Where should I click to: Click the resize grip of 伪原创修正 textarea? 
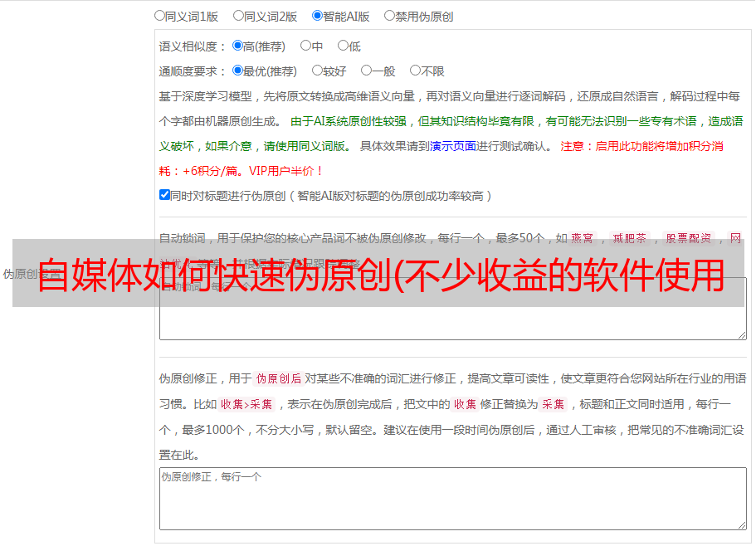click(742, 525)
